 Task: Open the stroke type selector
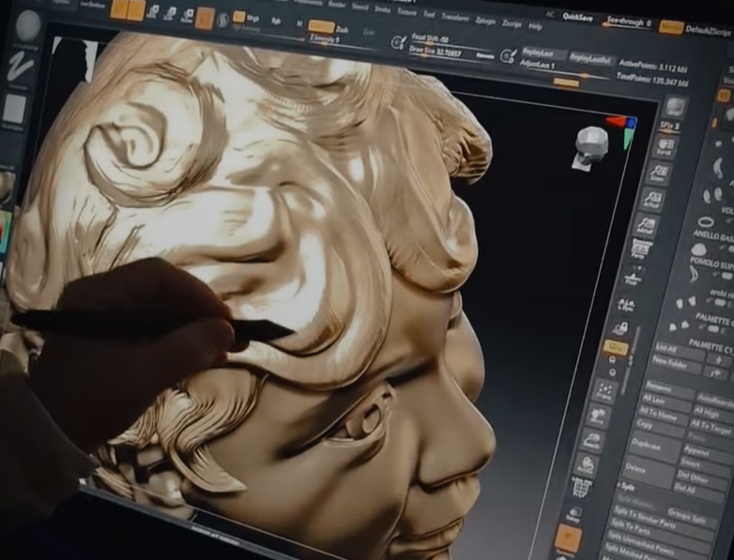coord(21,68)
